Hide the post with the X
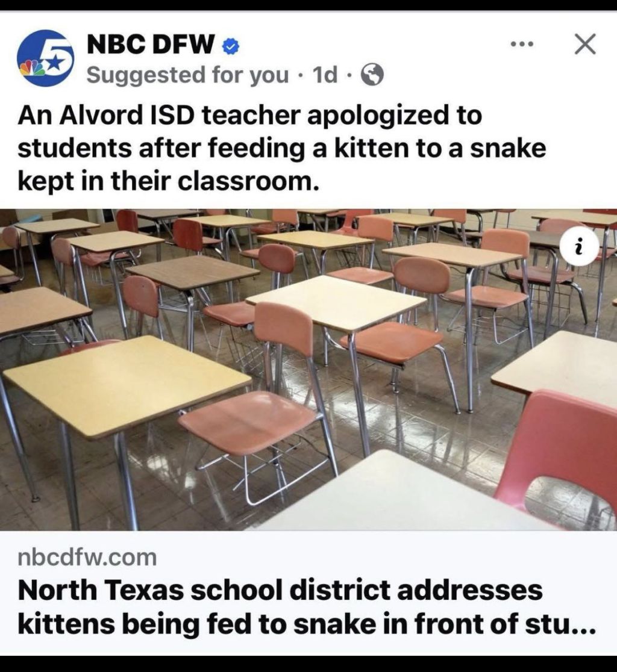Viewport: 617px width, 672px height. [585, 44]
